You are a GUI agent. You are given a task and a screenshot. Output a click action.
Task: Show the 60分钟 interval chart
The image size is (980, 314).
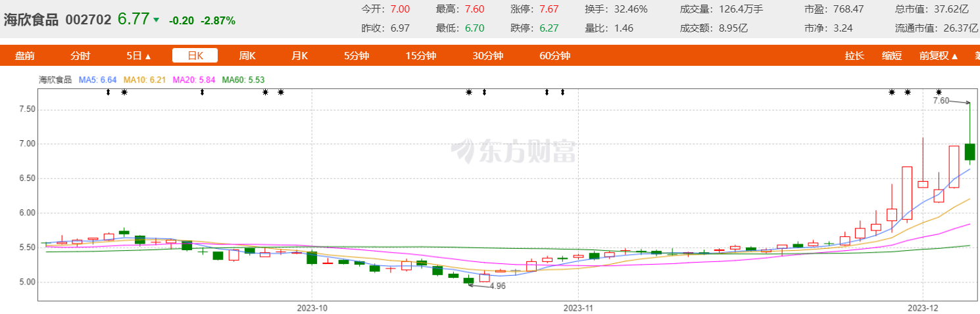click(554, 56)
